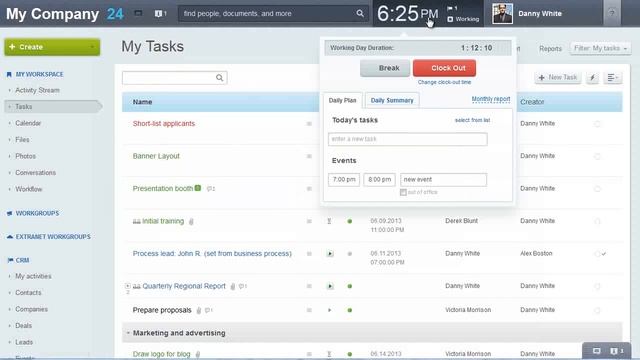This screenshot has height=360, width=640.
Task: Toggle completion circle for Presentation booth
Action: (x=597, y=189)
